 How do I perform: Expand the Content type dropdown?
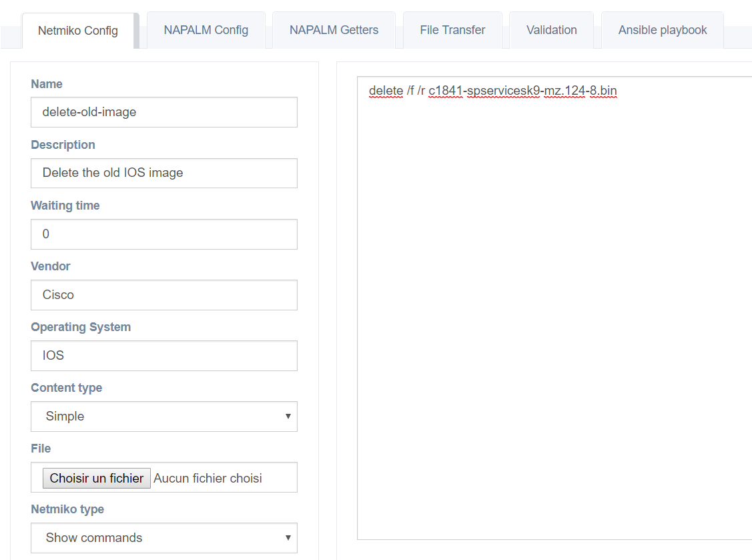tap(164, 416)
